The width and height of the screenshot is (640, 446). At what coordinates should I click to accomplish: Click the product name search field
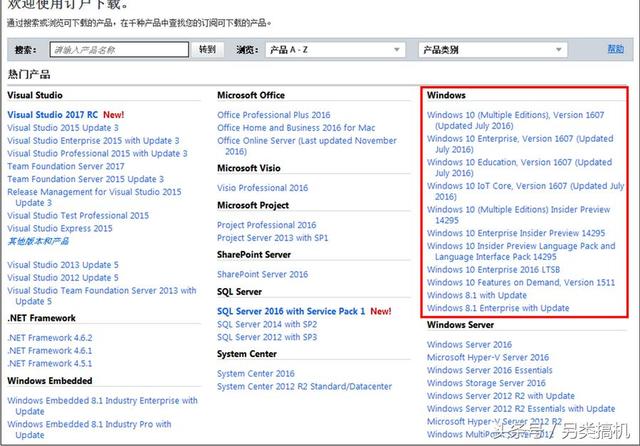pos(119,50)
